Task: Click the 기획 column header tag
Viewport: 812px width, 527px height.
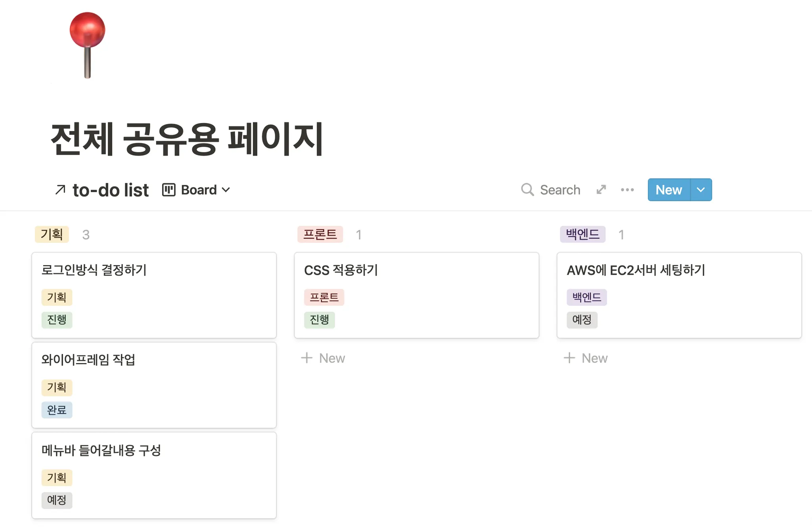Action: [52, 234]
